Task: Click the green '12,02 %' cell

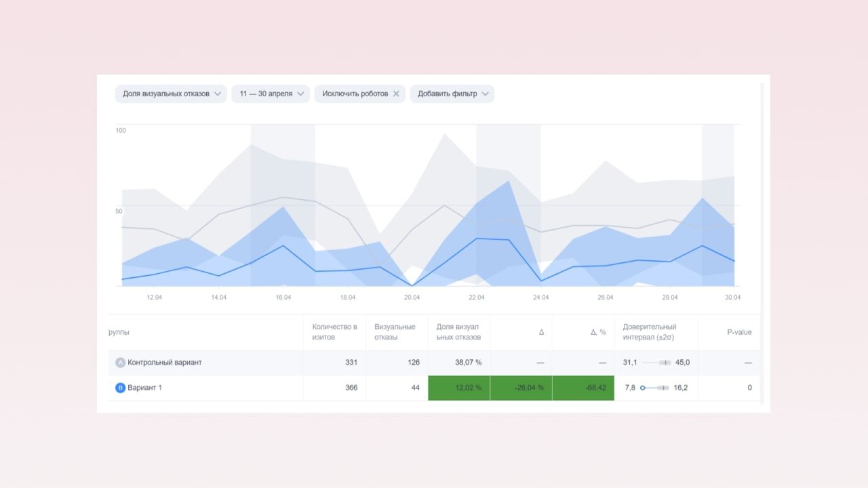Action: (x=459, y=388)
